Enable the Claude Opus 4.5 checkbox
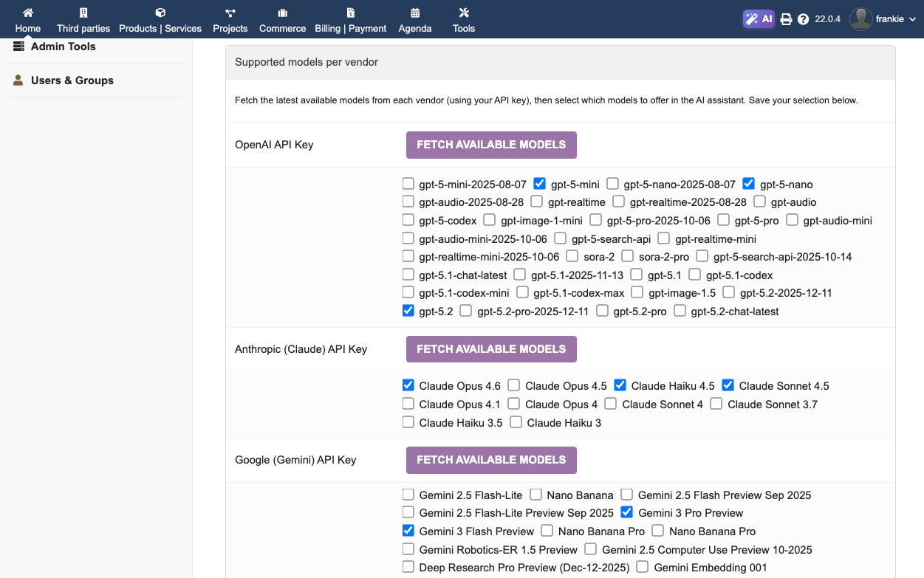 point(514,385)
